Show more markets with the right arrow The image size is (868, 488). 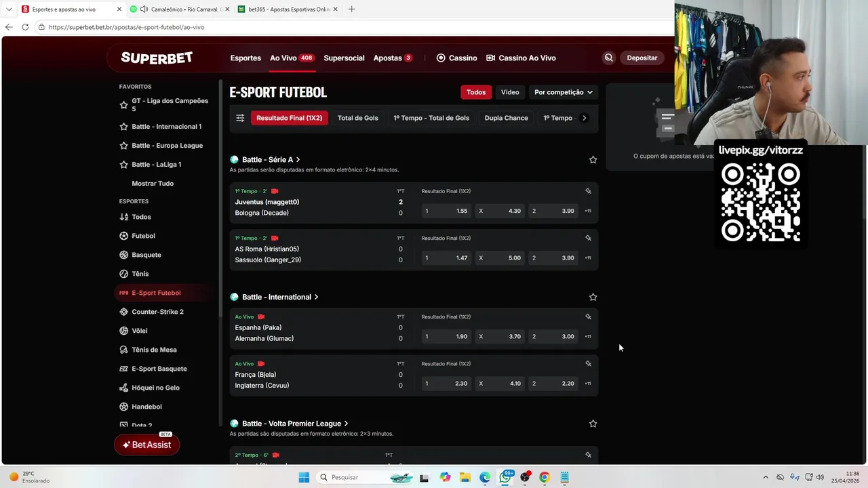tap(585, 118)
